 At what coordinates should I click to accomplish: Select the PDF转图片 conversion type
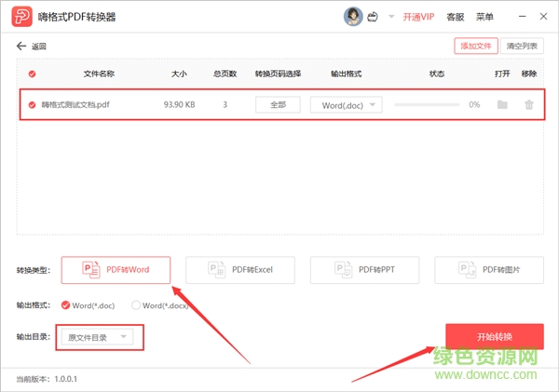tap(489, 270)
